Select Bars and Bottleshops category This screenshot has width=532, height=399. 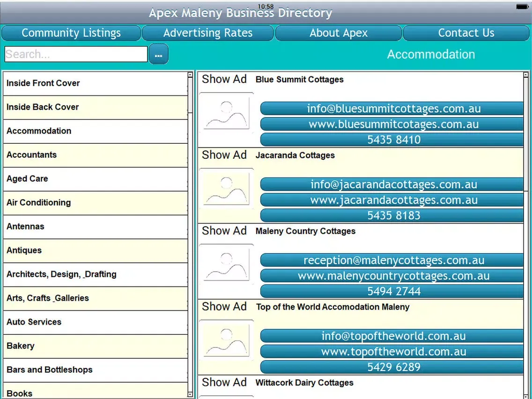click(96, 370)
